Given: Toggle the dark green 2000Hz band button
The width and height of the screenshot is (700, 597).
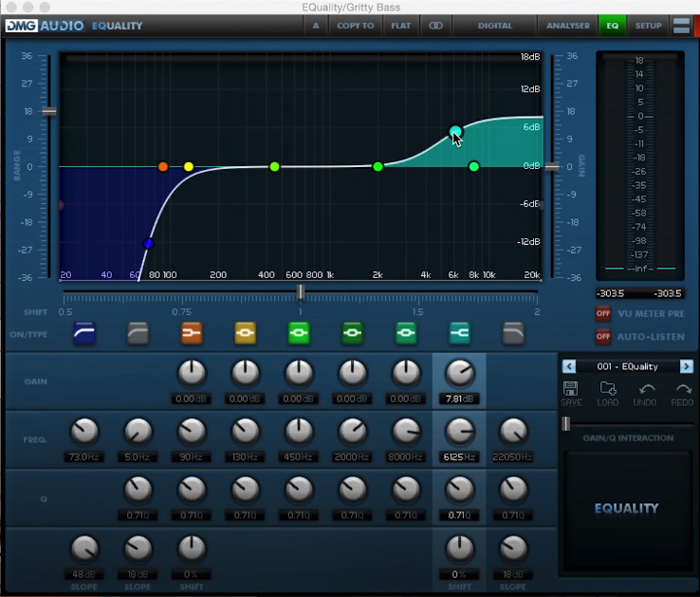Looking at the screenshot, I should click(352, 333).
